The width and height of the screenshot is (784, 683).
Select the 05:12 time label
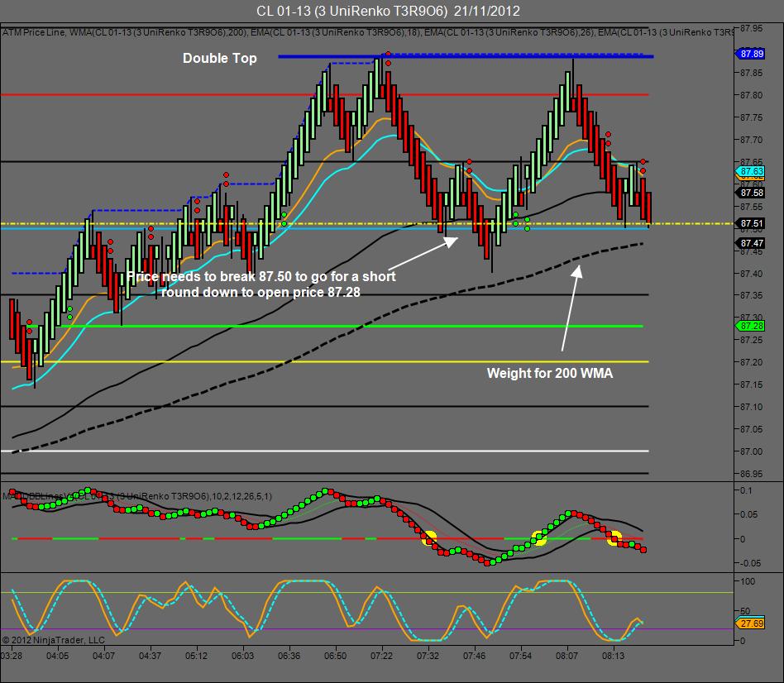(x=196, y=656)
